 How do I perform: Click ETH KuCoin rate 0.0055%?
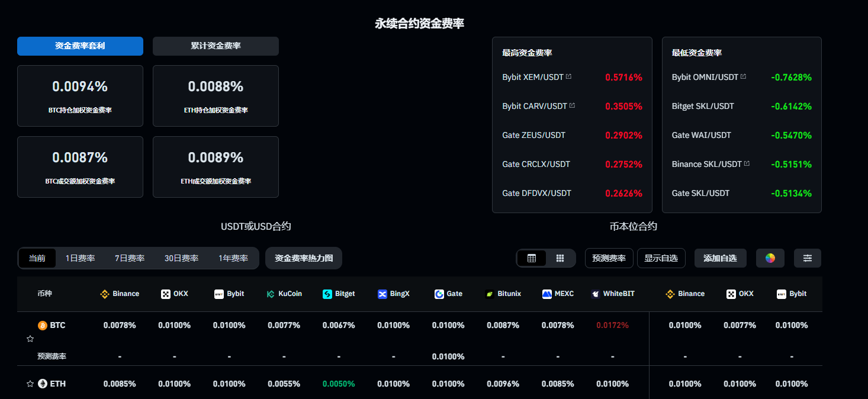(284, 384)
